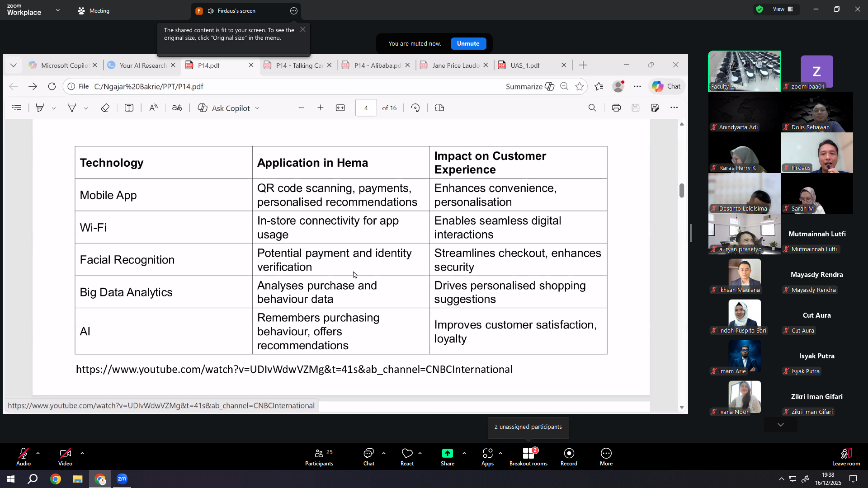Select the PDF Erase tool
Image resolution: width=868 pixels, height=488 pixels.
105,108
